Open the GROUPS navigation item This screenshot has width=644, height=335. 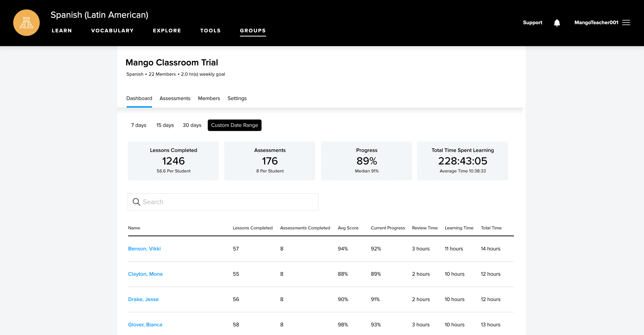coord(253,30)
